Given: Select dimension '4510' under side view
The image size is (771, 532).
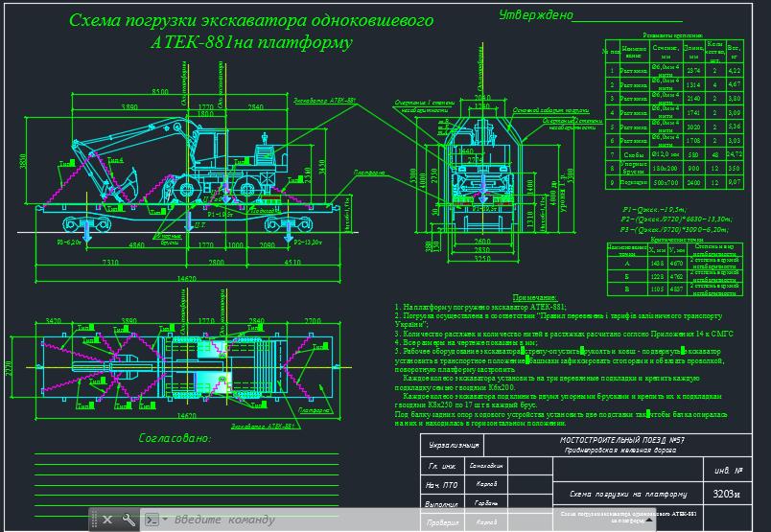Looking at the screenshot, I should point(292,262).
